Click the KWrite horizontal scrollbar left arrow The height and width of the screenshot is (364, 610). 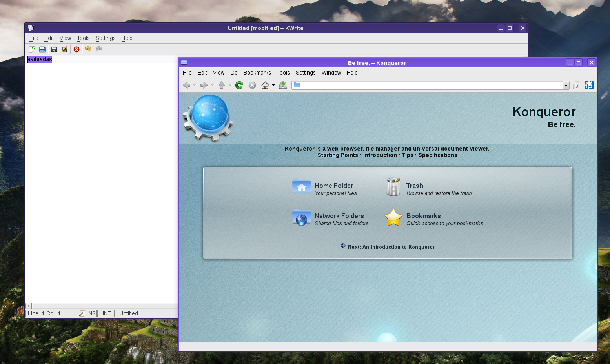(x=29, y=306)
